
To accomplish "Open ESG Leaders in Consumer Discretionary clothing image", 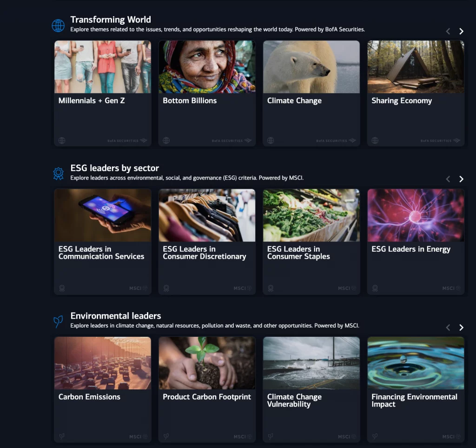I will [207, 215].
